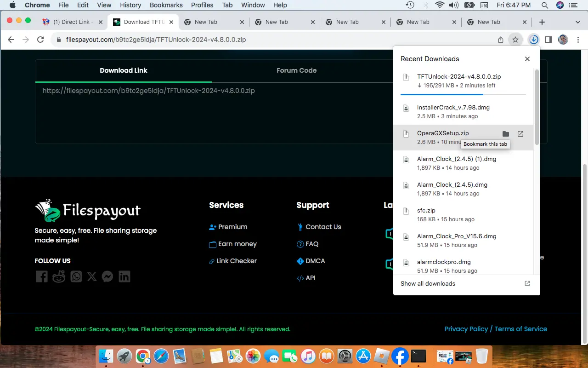Show OperaGXSetup.zip in folder

tap(506, 134)
